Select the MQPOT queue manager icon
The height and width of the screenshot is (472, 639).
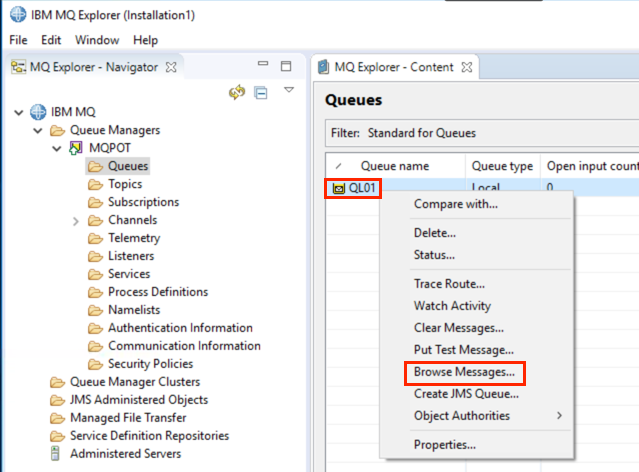76,148
